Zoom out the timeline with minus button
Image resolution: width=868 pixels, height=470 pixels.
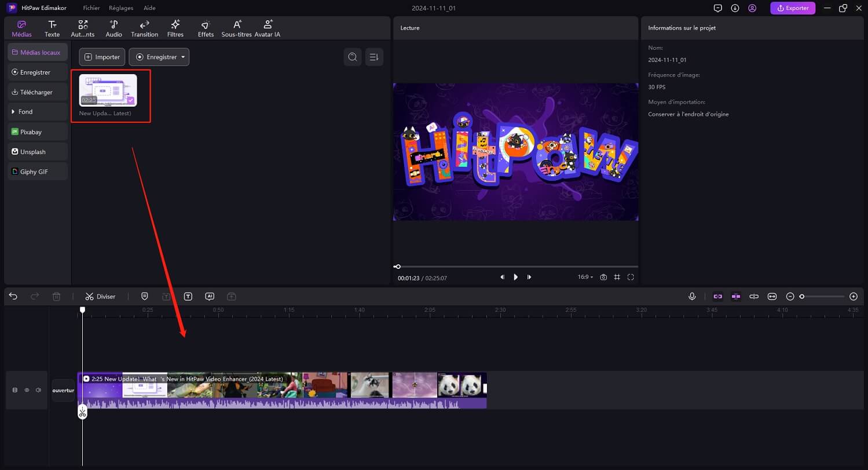click(x=790, y=296)
